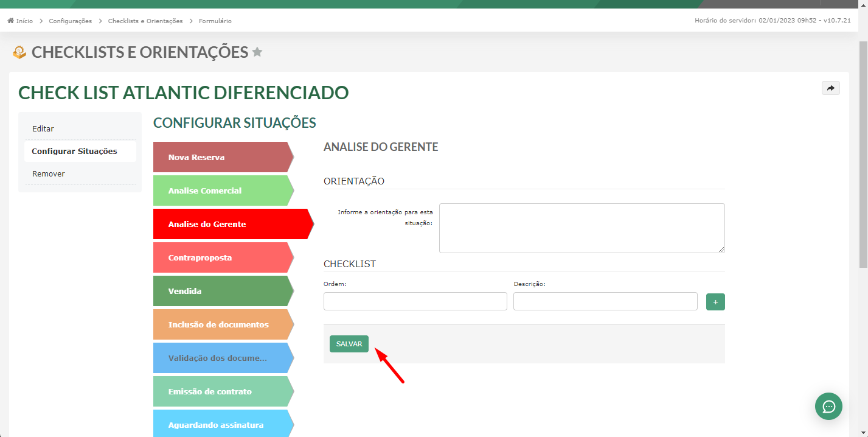Click the CONFIGURAR SITUAÇÕES heading
The image size is (868, 437).
(x=235, y=123)
